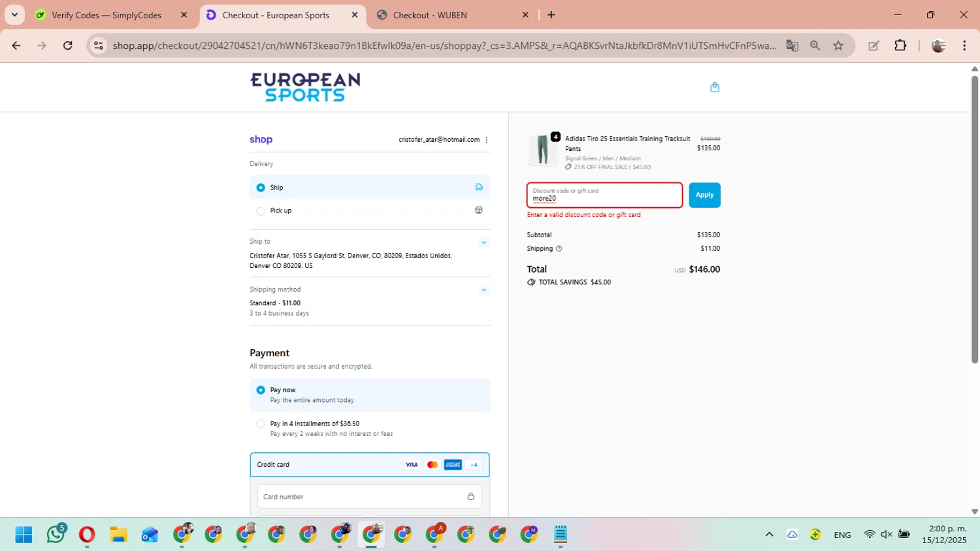The width and height of the screenshot is (980, 551).
Task: Click the Total $146.00 amount
Action: pos(704,269)
